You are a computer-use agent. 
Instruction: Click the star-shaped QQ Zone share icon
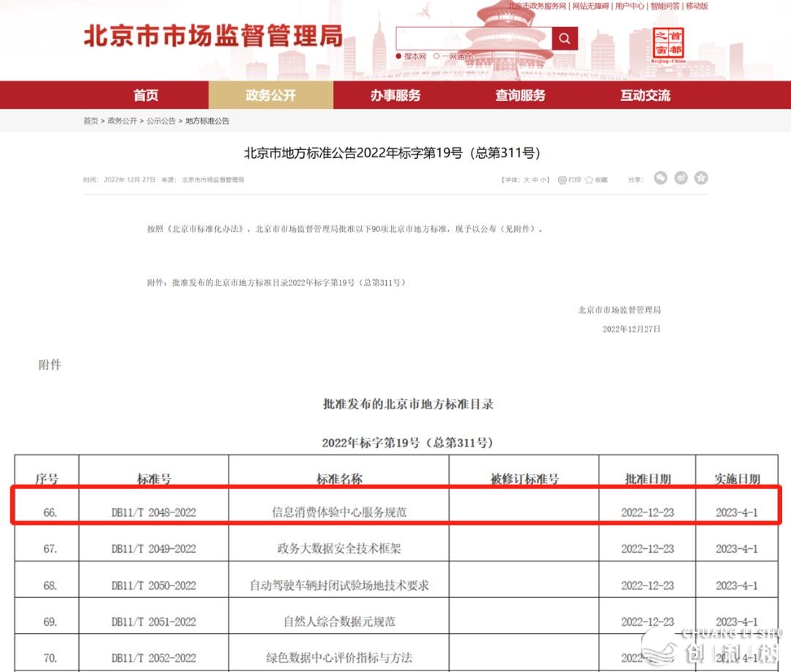coord(701,178)
